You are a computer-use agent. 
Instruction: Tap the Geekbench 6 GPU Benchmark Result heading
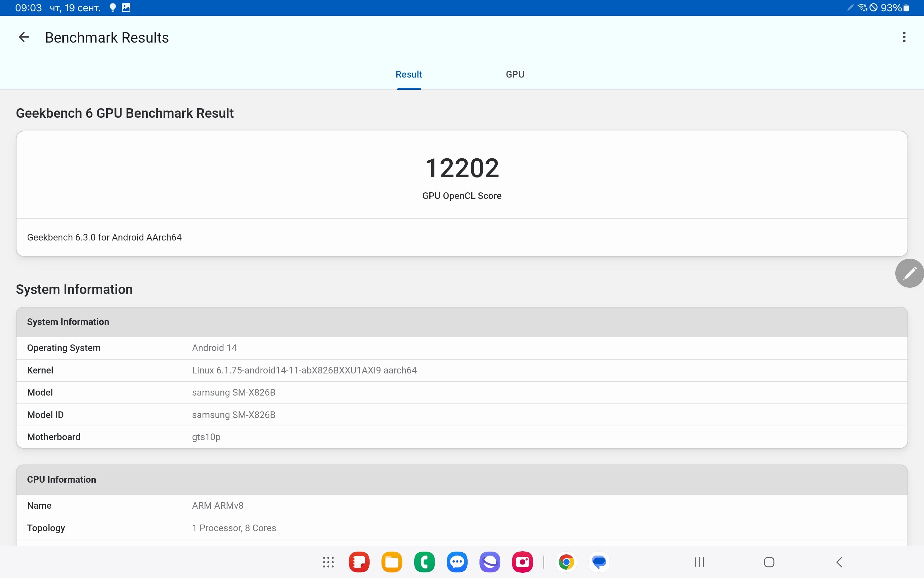coord(125,113)
